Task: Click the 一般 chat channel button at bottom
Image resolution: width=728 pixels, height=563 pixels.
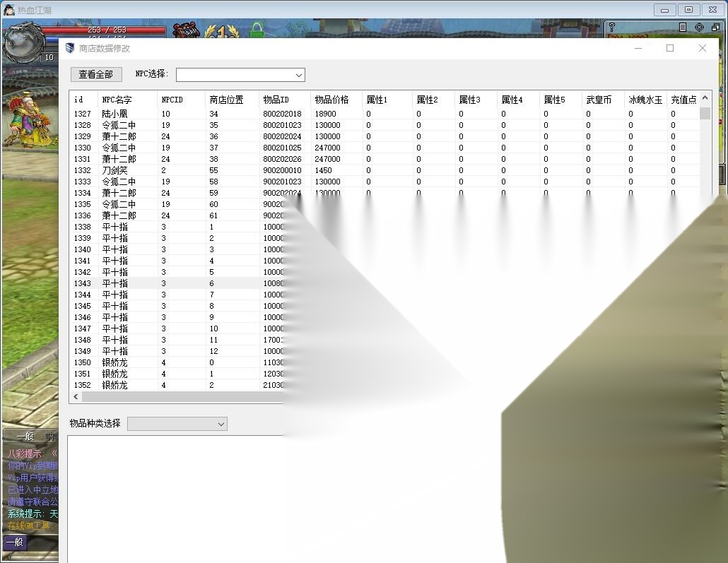Action: [16, 542]
